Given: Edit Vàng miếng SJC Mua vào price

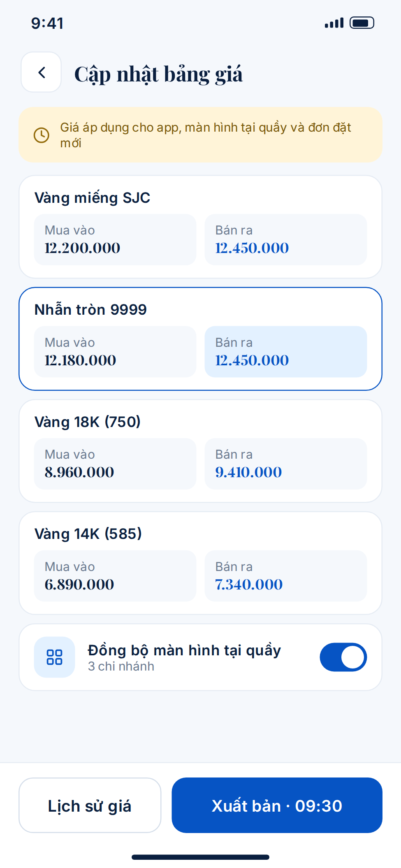Looking at the screenshot, I should 115,239.
